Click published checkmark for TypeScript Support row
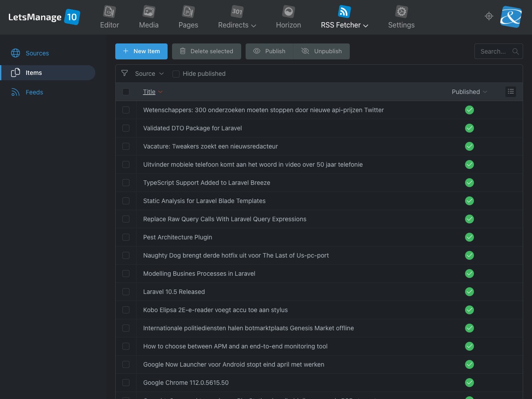This screenshot has width=532, height=399. pyautogui.click(x=469, y=183)
